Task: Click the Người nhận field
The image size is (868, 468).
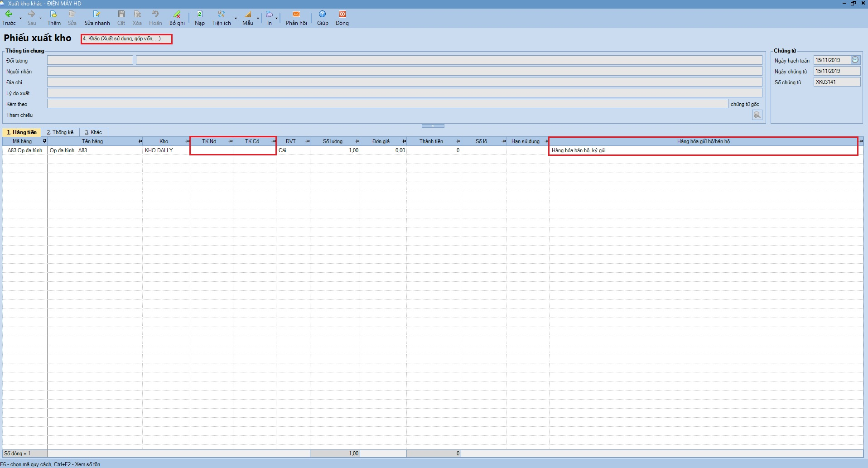Action: point(405,71)
